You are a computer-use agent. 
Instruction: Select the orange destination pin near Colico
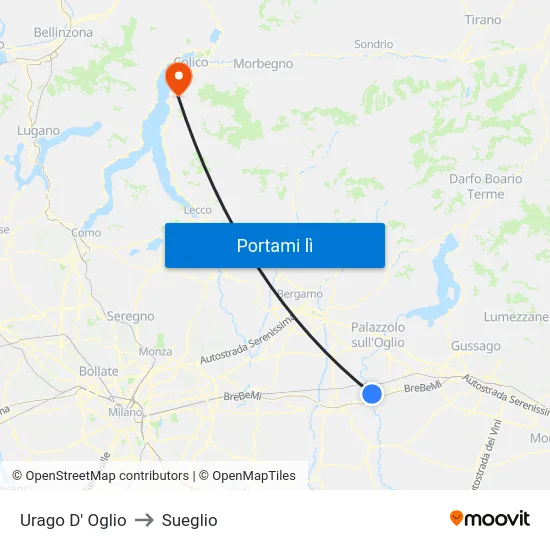[179, 79]
